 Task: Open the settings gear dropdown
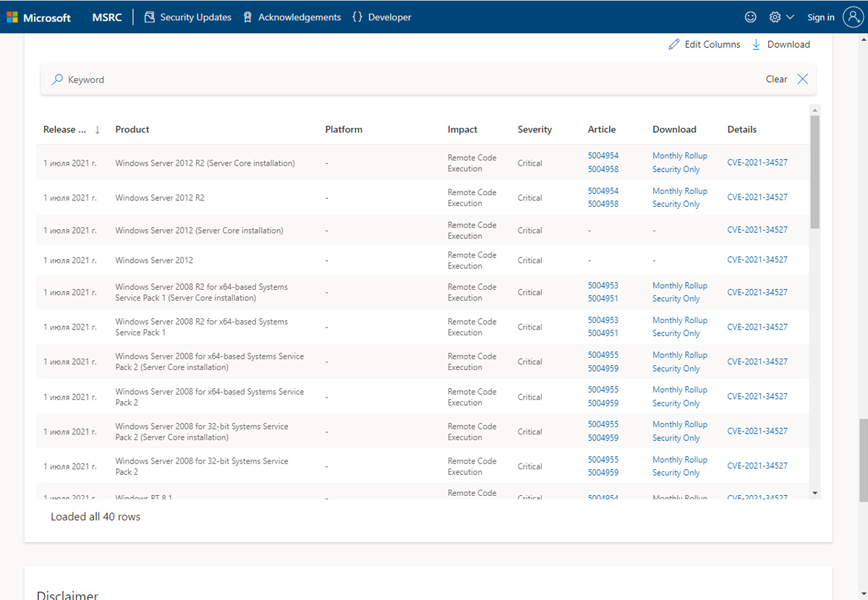click(781, 17)
